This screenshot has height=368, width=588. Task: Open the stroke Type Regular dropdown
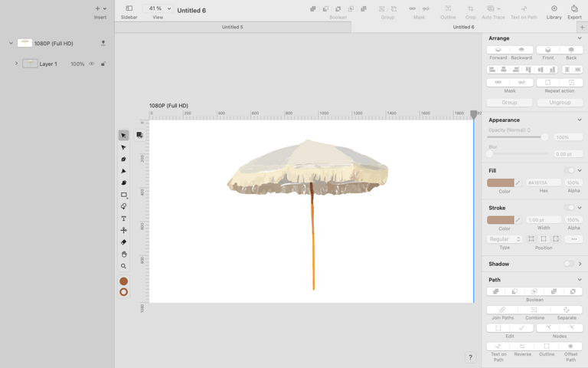pos(505,239)
